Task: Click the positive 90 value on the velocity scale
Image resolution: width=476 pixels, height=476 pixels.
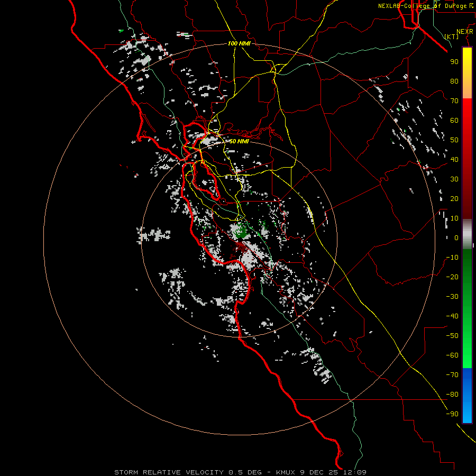Action: tap(454, 62)
